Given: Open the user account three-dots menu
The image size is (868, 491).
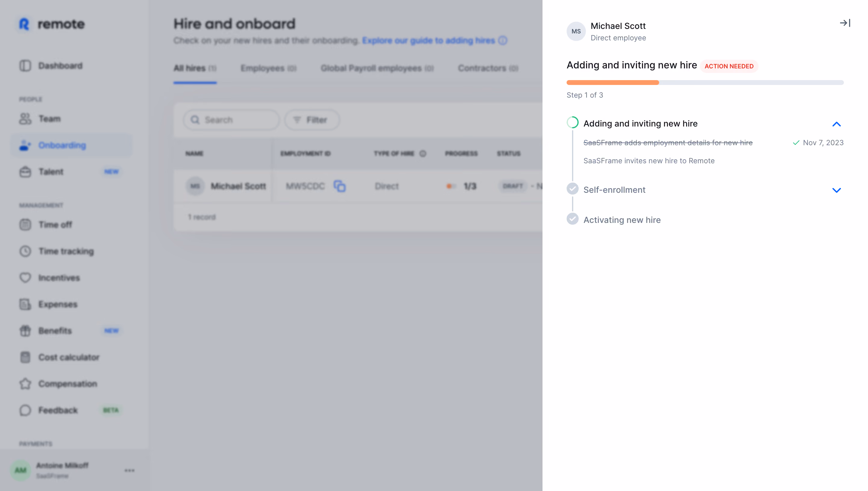Looking at the screenshot, I should coord(130,470).
